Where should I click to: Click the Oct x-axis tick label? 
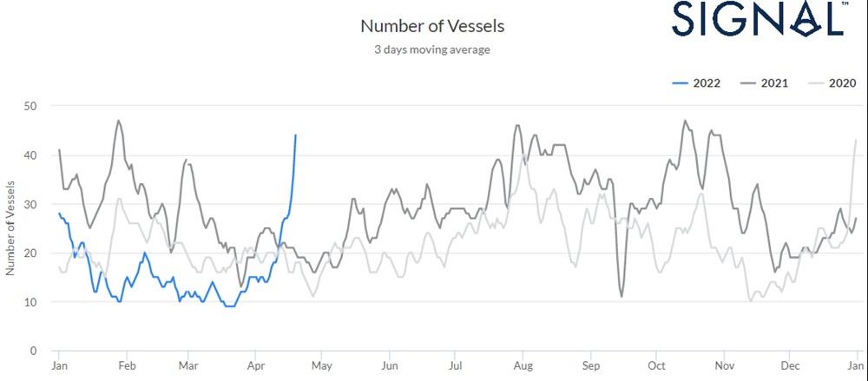[x=655, y=367]
